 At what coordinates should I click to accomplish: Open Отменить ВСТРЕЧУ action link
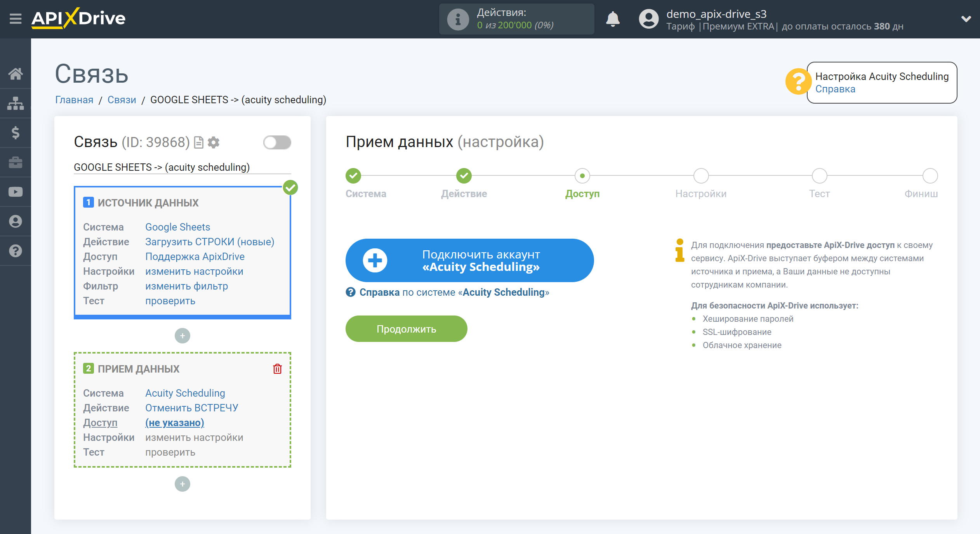[x=192, y=408]
